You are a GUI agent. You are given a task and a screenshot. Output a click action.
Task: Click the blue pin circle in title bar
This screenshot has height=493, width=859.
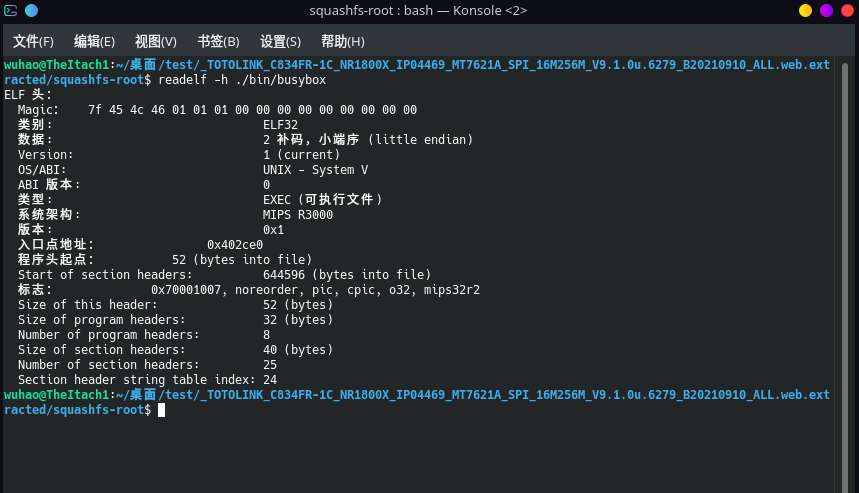31,11
